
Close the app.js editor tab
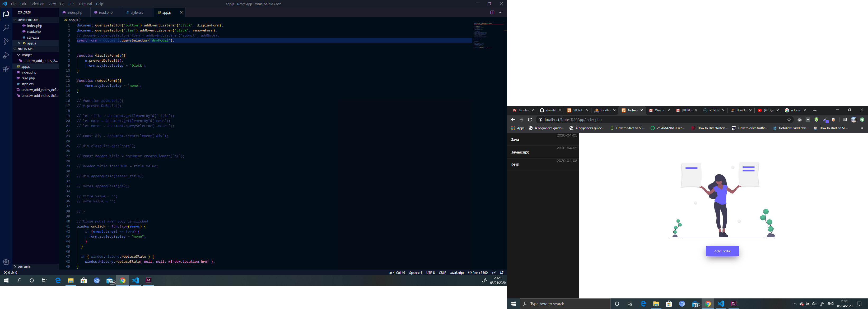point(181,12)
